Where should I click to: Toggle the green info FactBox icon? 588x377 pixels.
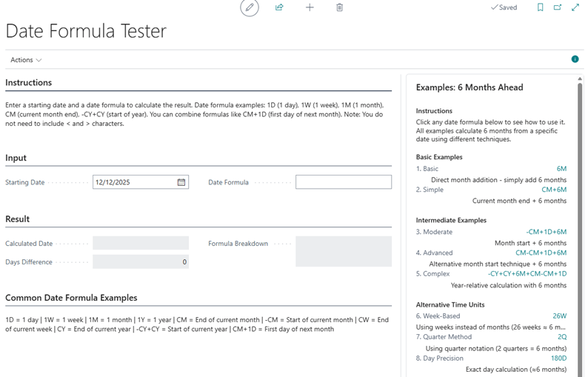click(x=575, y=59)
